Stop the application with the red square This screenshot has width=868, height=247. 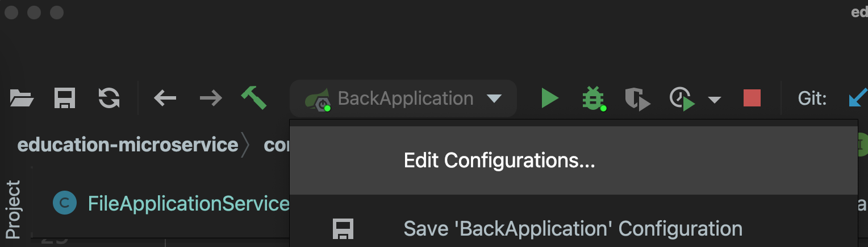click(752, 98)
